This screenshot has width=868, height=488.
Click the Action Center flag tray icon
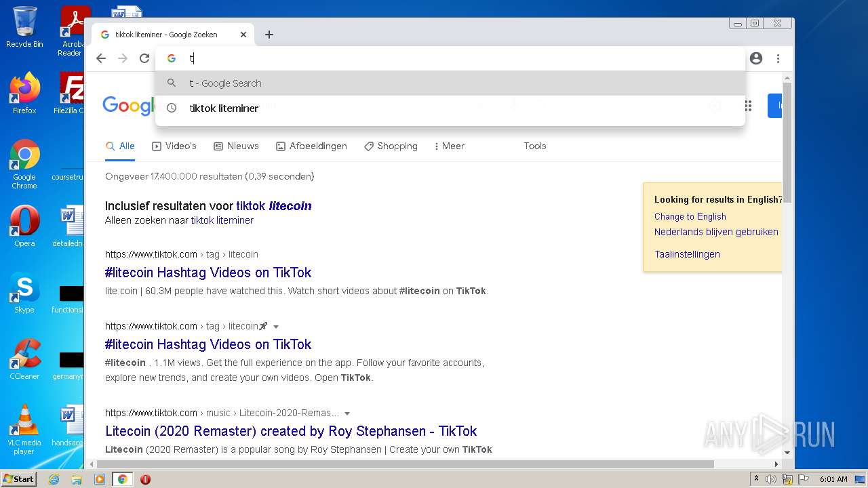tap(802, 479)
